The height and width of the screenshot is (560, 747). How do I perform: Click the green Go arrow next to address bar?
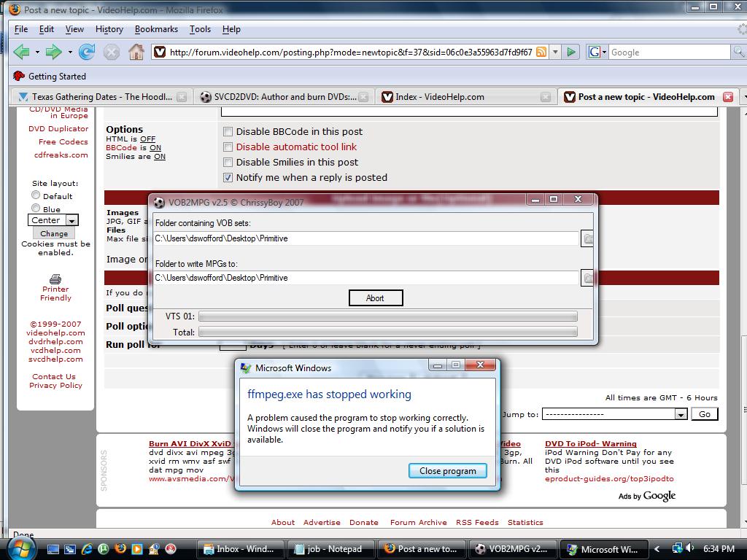pyautogui.click(x=570, y=52)
